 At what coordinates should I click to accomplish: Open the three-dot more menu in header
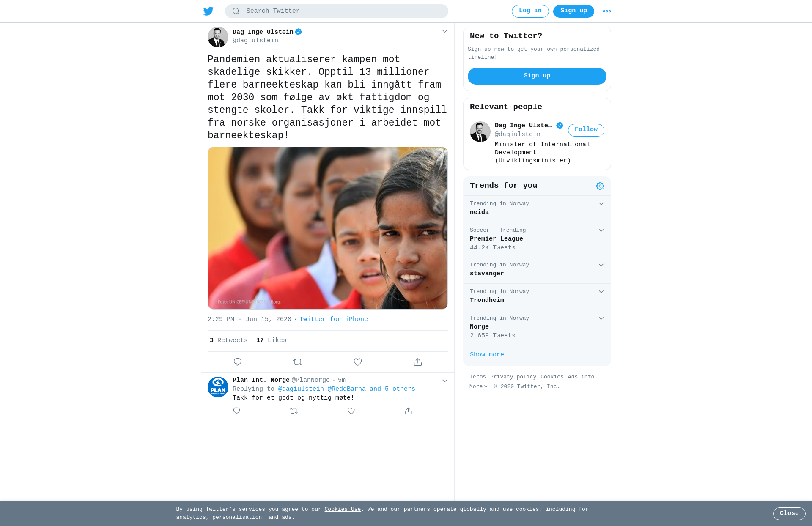(x=607, y=11)
